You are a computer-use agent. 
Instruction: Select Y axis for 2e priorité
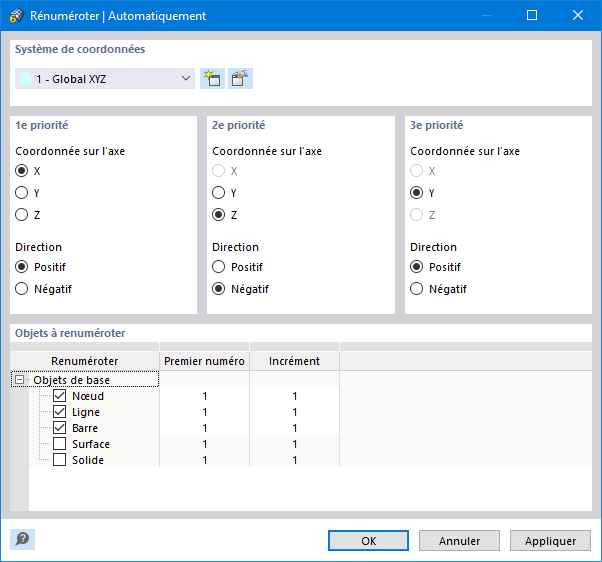[219, 193]
